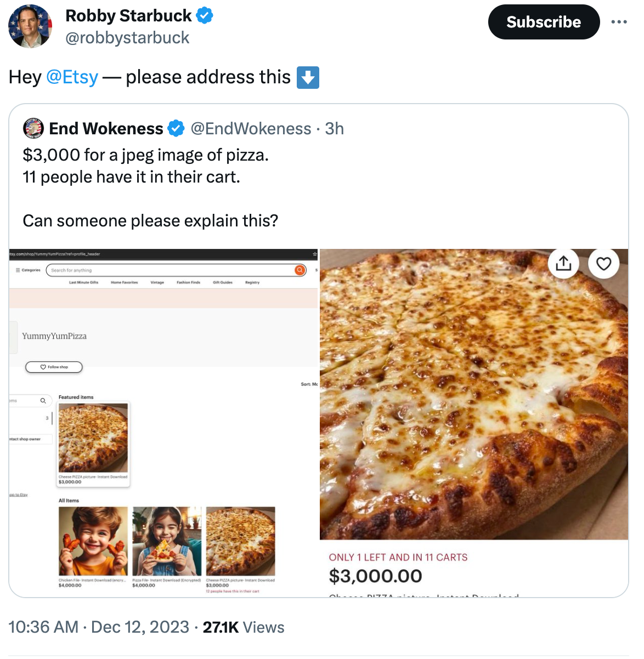Open Robby Starbuck's profile avatar

[x=30, y=26]
